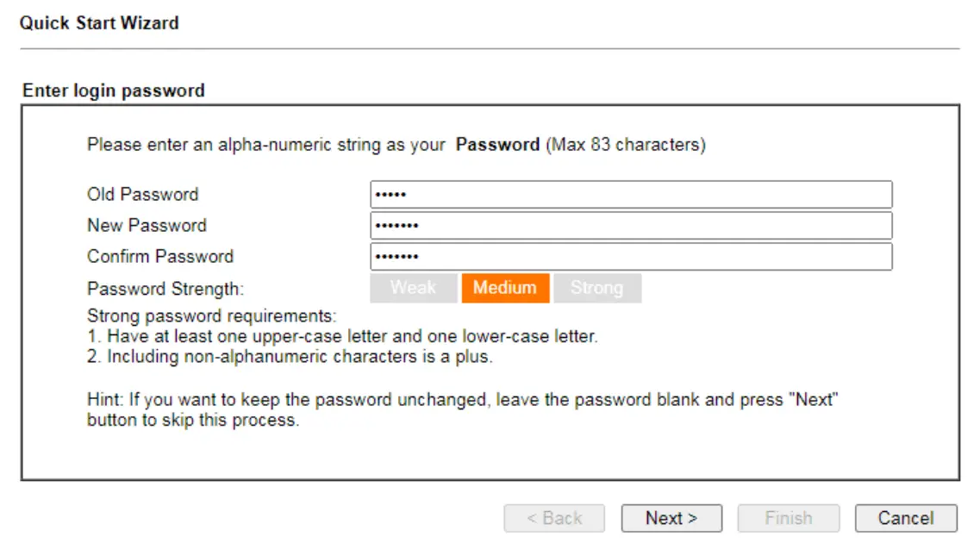Click the New Password row label
980x549 pixels.
pyautogui.click(x=147, y=225)
